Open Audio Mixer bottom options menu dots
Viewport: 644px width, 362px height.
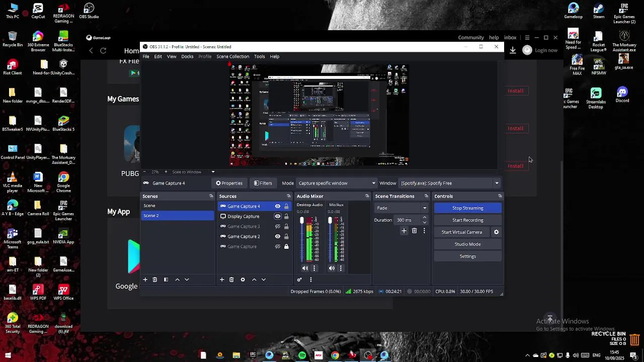click(311, 280)
